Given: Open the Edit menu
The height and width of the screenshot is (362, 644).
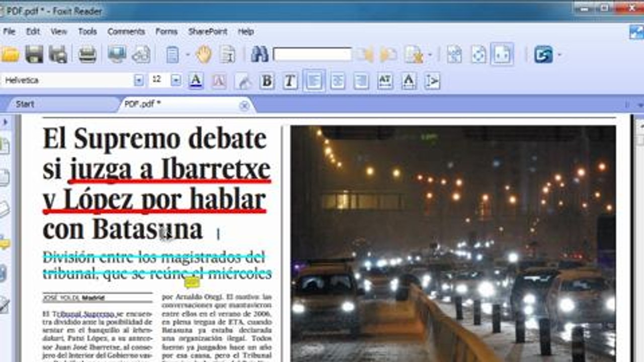Looking at the screenshot, I should [x=33, y=31].
